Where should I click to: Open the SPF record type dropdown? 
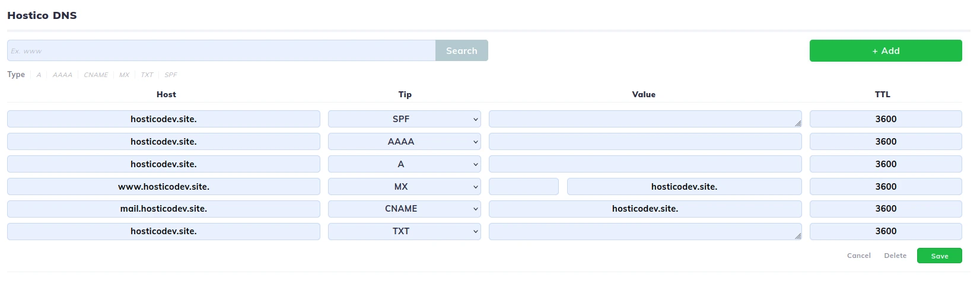coord(404,119)
